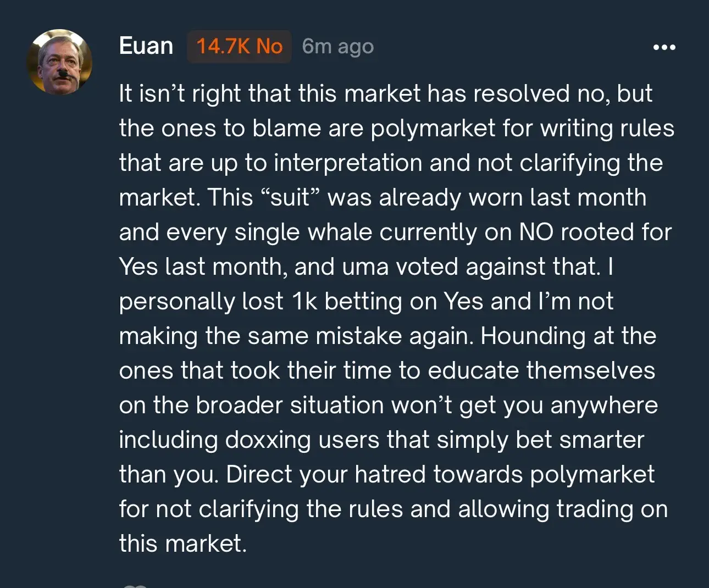The width and height of the screenshot is (709, 588).
Task: Click the username "Euan"
Action: [x=146, y=46]
